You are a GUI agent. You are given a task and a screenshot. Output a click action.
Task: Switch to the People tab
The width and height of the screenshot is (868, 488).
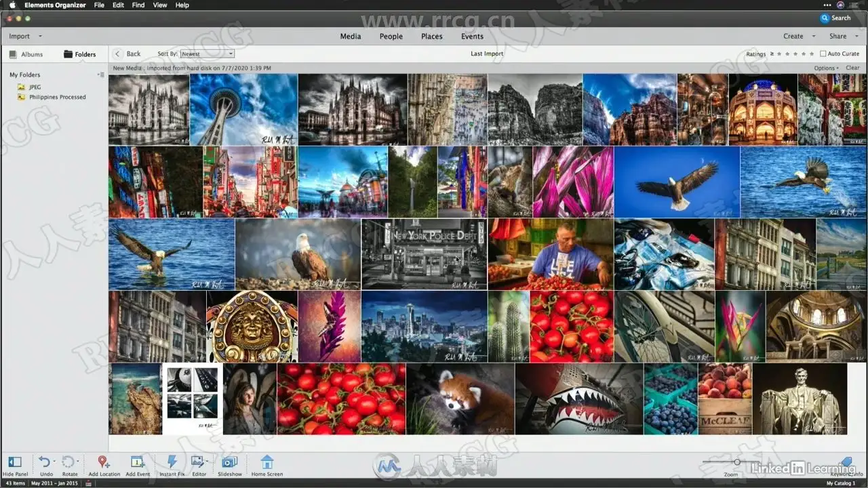click(x=391, y=37)
